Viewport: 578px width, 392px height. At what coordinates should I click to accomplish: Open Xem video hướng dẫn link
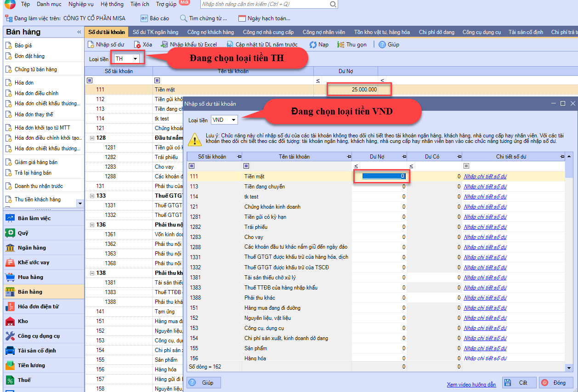tap(471, 384)
